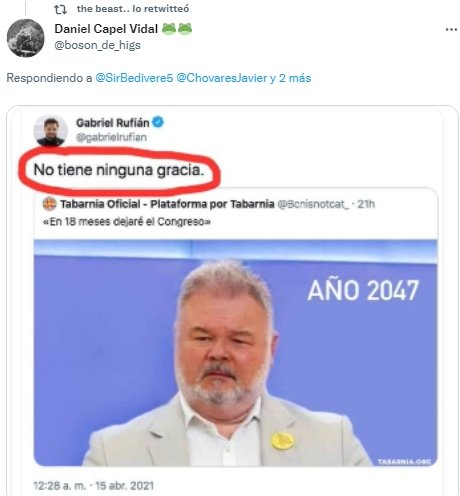Open Daniel Capel Vidal's profile avatar
This screenshot has height=496, width=460.
26,38
